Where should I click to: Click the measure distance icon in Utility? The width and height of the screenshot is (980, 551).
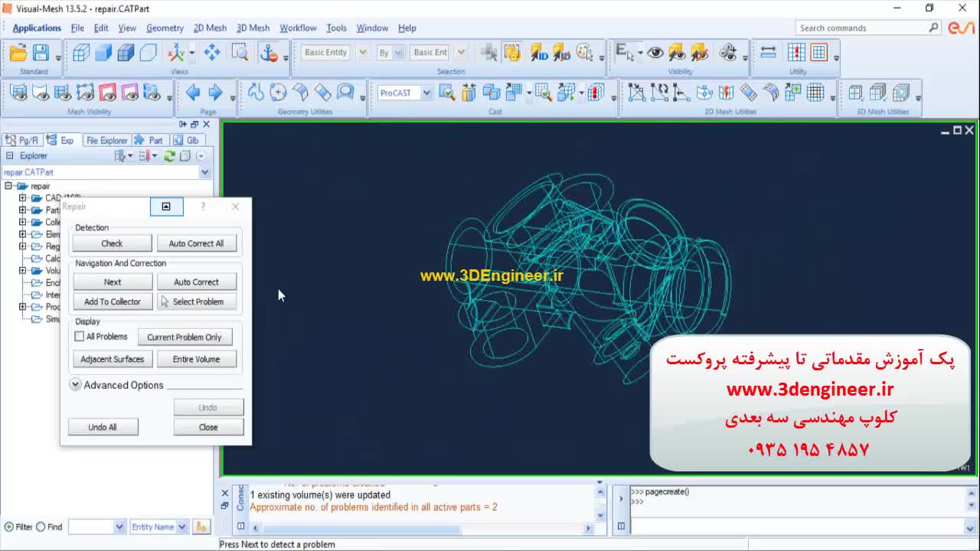(x=768, y=53)
